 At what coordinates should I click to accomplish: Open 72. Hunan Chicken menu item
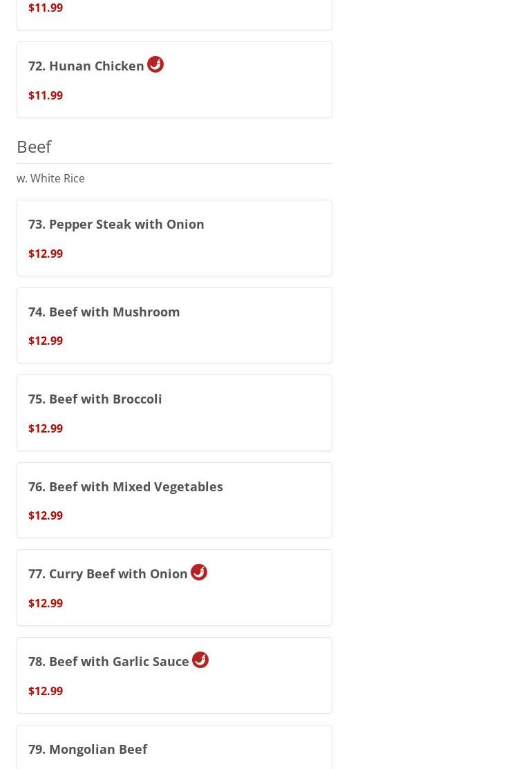coord(86,66)
